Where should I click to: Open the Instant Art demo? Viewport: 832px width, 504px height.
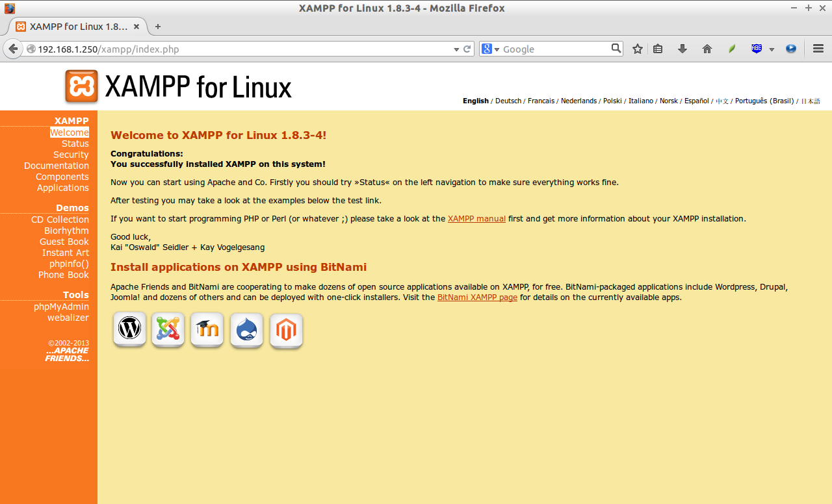(x=66, y=253)
